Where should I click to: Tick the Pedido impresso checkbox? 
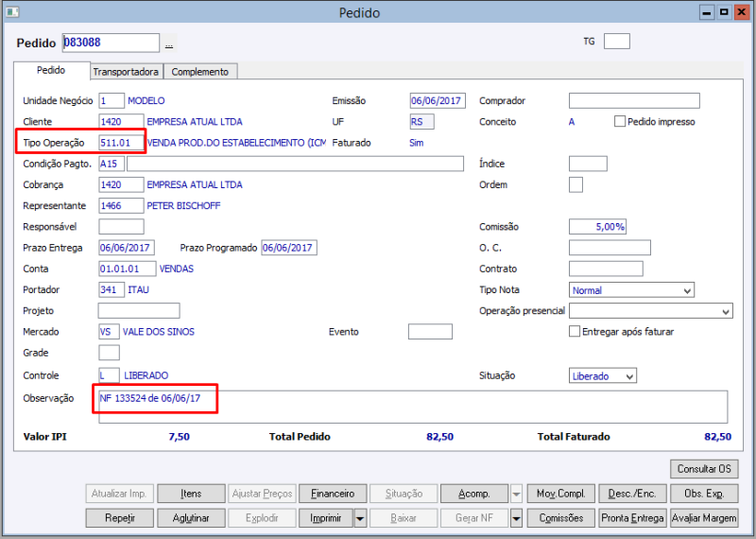coord(620,122)
